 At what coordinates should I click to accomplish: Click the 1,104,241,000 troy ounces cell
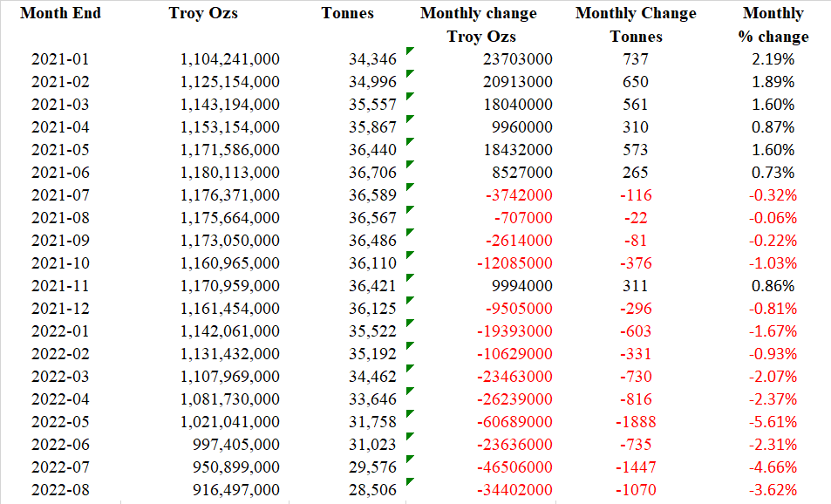point(229,59)
